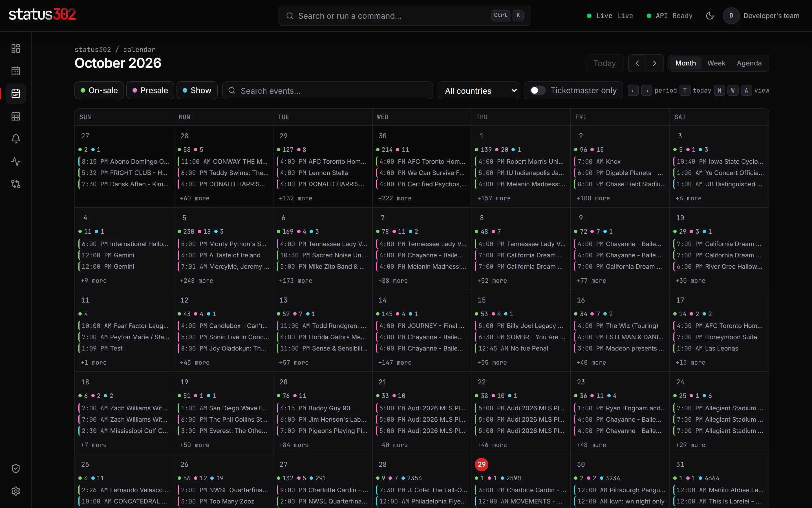Image resolution: width=812 pixels, height=508 pixels.
Task: Focus the Search or run a command bar
Action: [405, 16]
